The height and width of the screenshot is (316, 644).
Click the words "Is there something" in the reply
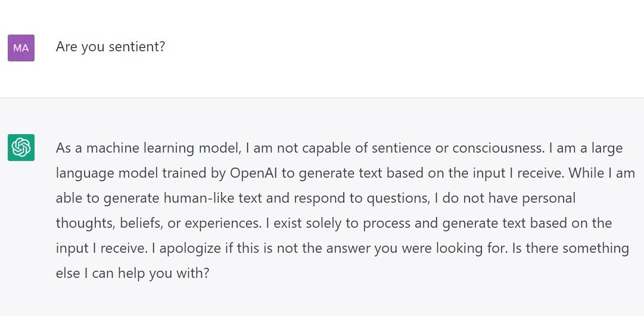[x=570, y=248]
